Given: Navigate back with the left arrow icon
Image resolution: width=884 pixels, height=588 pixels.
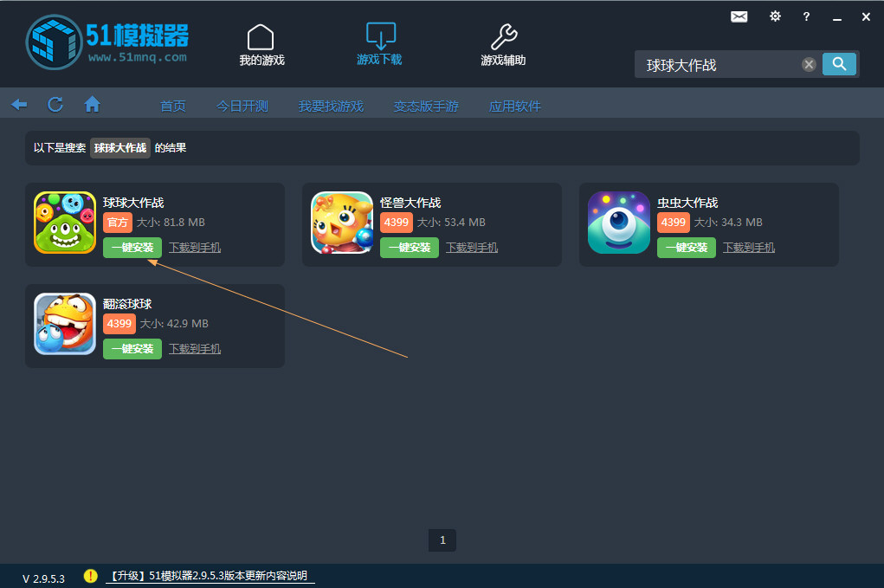Looking at the screenshot, I should pyautogui.click(x=18, y=103).
